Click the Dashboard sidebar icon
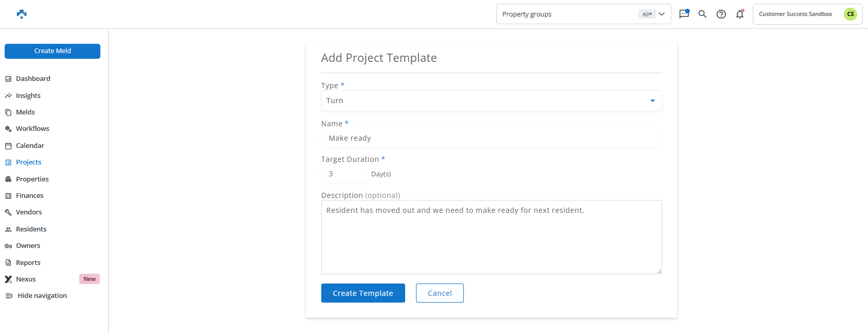Viewport: 868px width, 333px height. click(8, 79)
